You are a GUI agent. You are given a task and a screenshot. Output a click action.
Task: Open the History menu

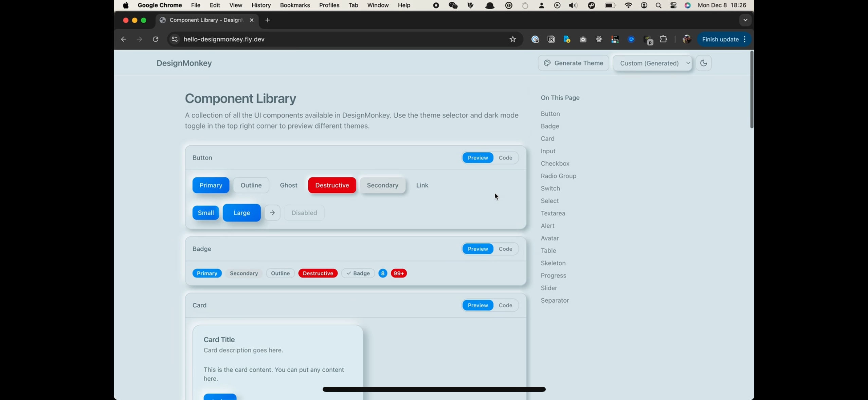point(261,5)
